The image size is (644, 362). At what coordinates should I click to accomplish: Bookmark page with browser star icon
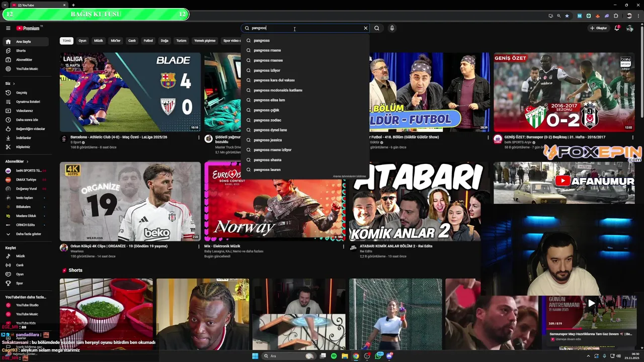pyautogui.click(x=567, y=16)
